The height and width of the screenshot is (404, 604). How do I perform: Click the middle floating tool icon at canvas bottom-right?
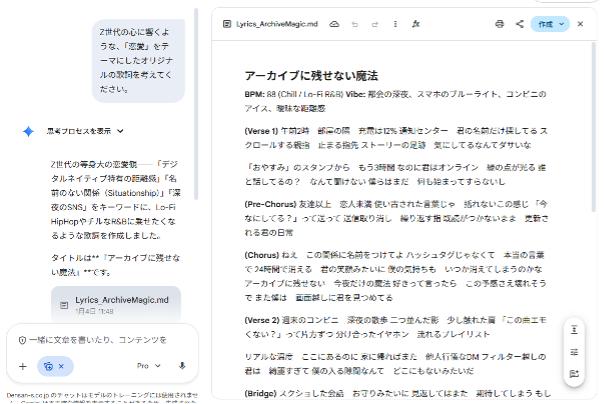(574, 352)
